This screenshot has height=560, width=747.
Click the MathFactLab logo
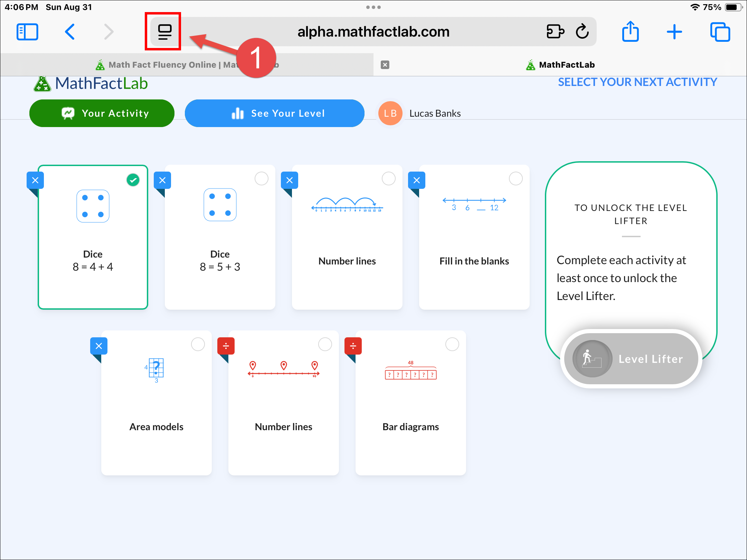tap(91, 84)
